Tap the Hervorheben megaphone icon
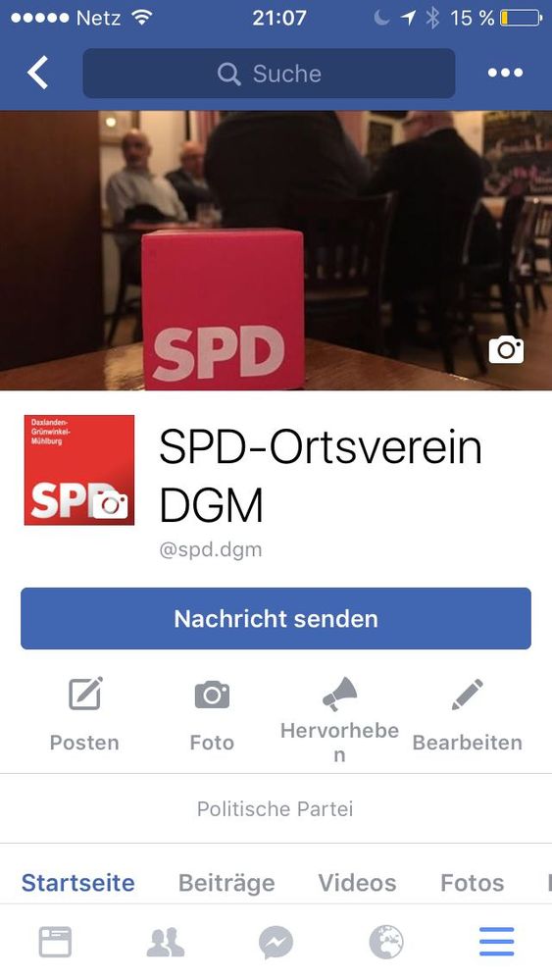The image size is (552, 980). click(339, 694)
